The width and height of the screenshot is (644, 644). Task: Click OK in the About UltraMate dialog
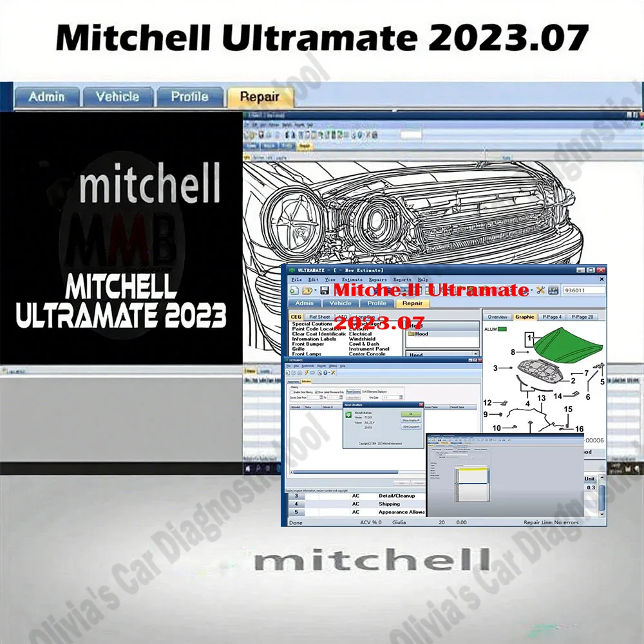[411, 413]
